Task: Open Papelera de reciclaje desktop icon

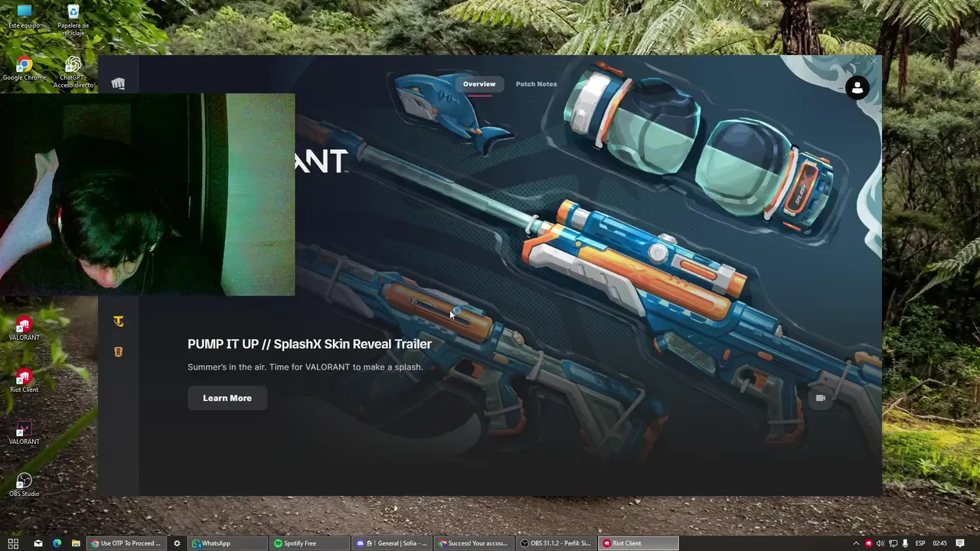Action: coord(73,19)
